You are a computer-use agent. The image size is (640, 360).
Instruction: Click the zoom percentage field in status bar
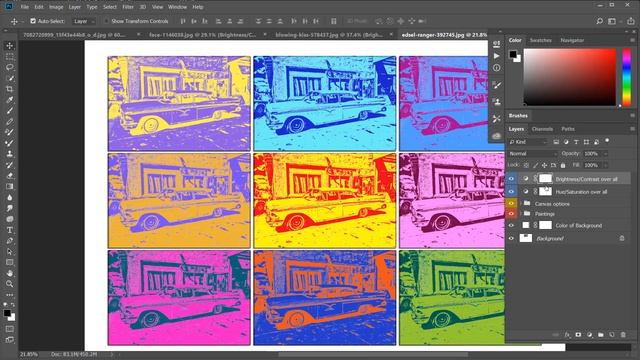29,354
